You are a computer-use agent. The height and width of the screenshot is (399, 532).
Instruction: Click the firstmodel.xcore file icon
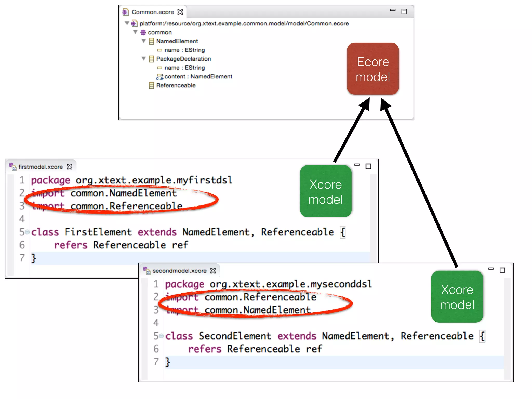13,167
